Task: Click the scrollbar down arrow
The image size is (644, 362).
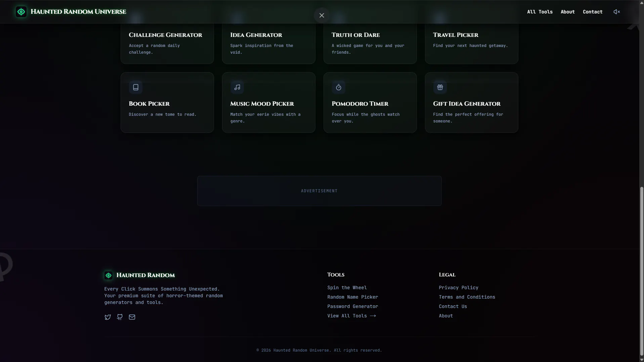Action: coord(642,360)
